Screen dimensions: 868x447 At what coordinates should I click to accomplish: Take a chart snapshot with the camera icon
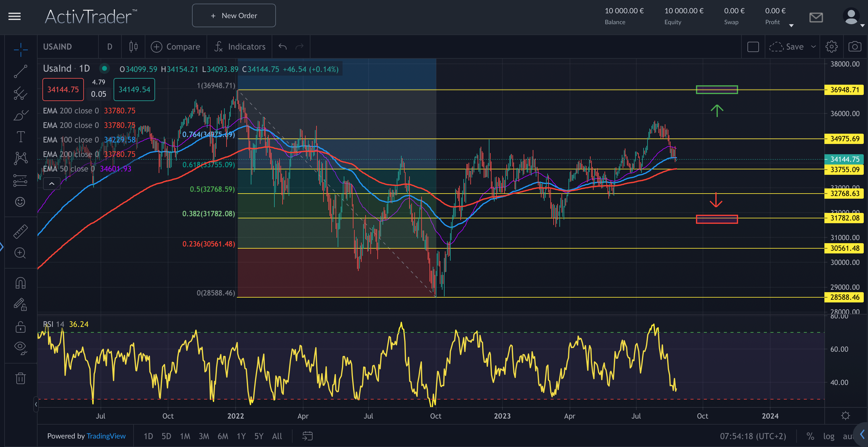pyautogui.click(x=855, y=47)
